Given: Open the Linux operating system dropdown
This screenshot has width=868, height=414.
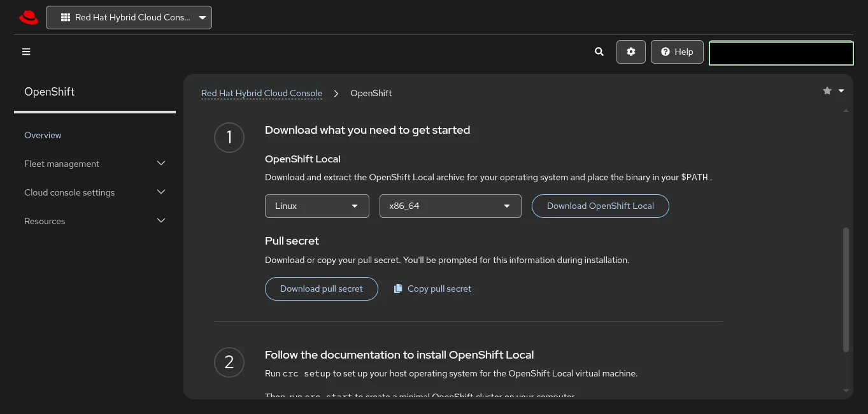Looking at the screenshot, I should (x=317, y=206).
